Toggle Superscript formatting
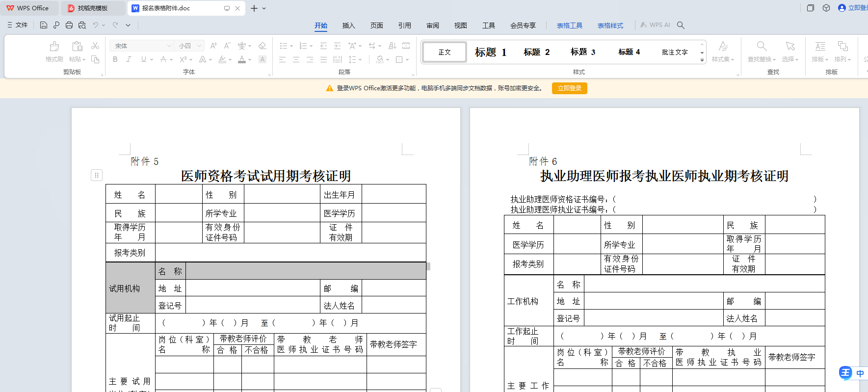Screen dimensions: 868x392 click(x=183, y=59)
